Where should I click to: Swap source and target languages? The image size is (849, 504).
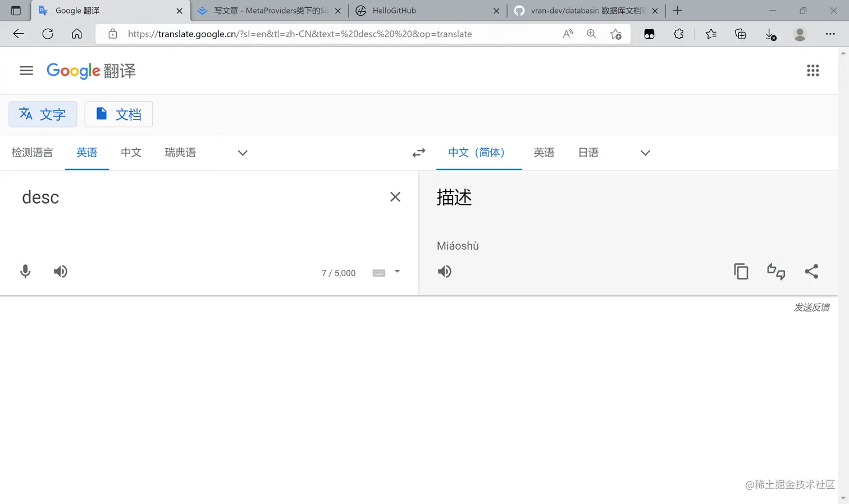419,153
